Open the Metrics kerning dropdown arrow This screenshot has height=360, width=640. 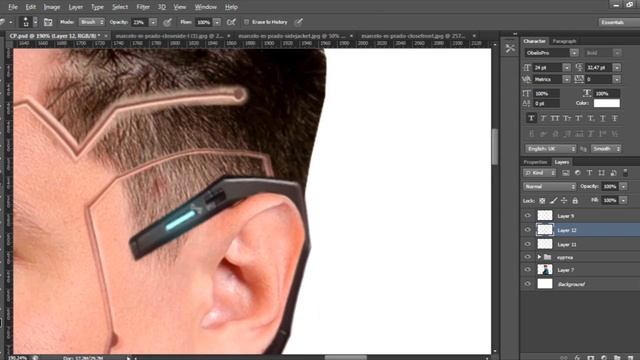point(567,79)
